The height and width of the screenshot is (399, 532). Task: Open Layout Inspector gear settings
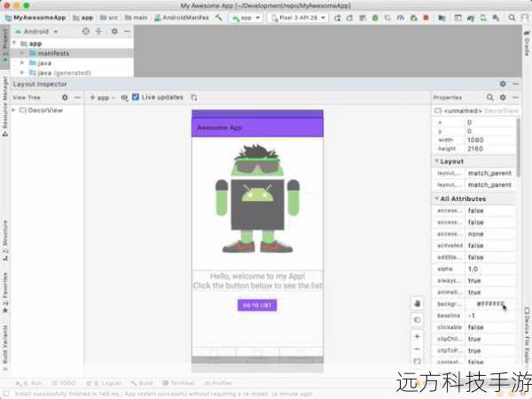pos(503,83)
